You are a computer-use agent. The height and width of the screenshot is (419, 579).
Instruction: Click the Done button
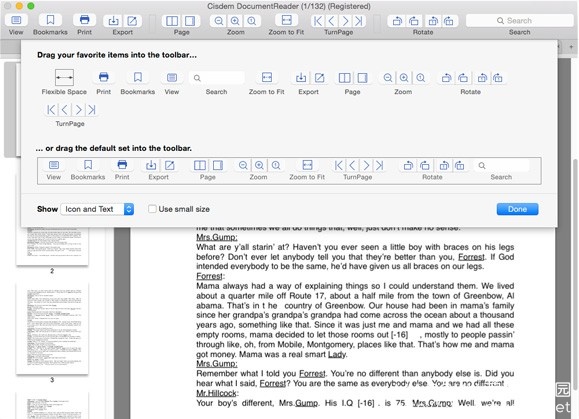517,209
